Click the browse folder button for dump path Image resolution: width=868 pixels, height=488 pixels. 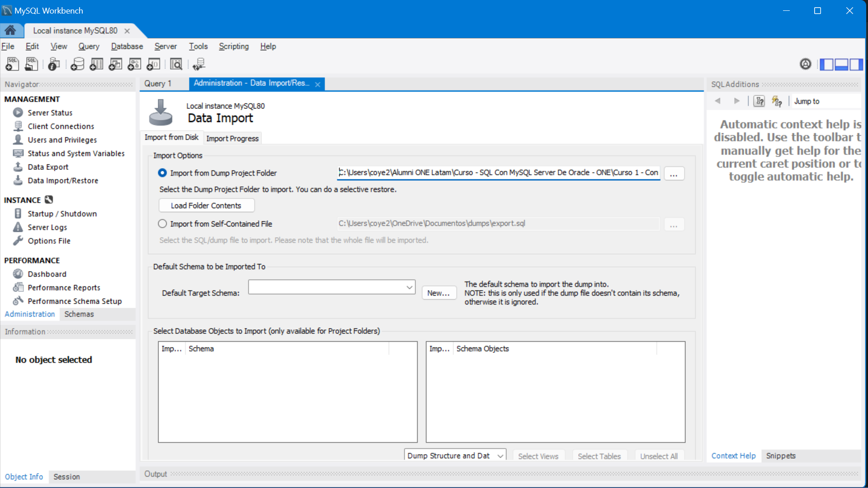674,173
